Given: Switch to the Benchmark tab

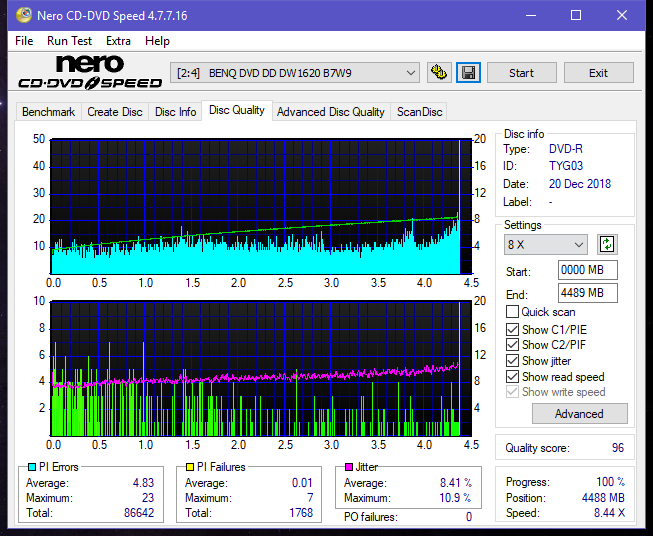Looking at the screenshot, I should [x=48, y=112].
